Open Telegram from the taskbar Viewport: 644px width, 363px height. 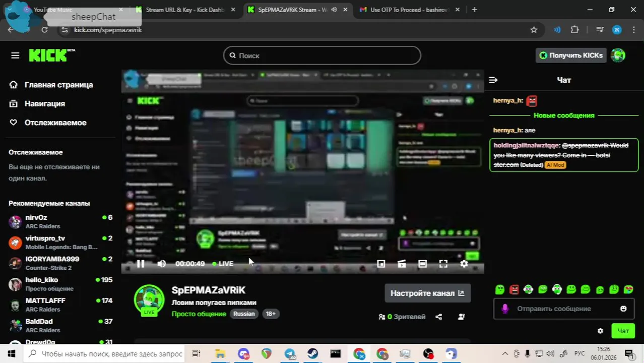tap(290, 354)
